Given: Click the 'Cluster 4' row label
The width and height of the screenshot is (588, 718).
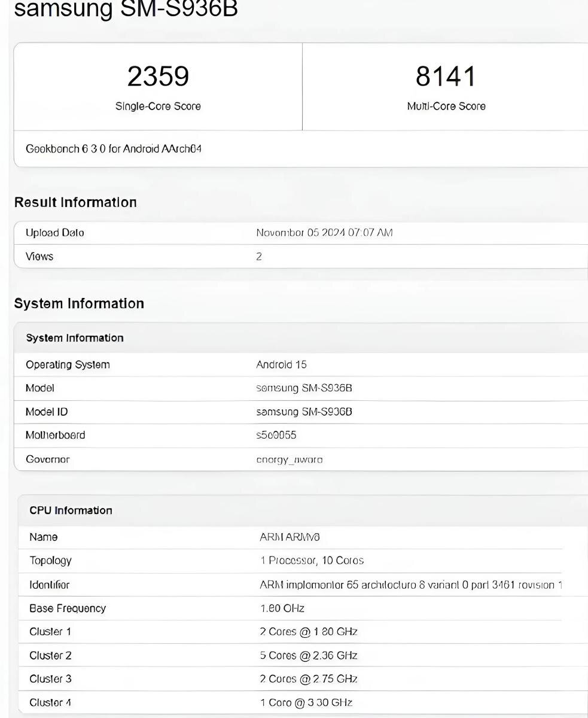Looking at the screenshot, I should pos(50,703).
